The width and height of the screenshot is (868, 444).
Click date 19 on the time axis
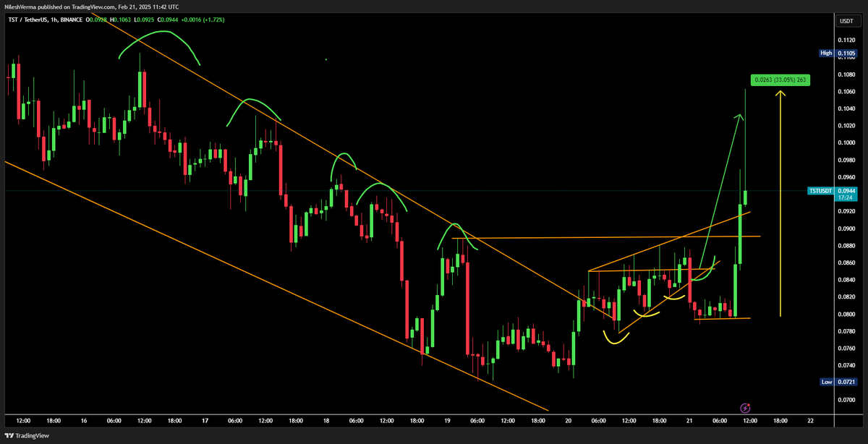point(447,420)
